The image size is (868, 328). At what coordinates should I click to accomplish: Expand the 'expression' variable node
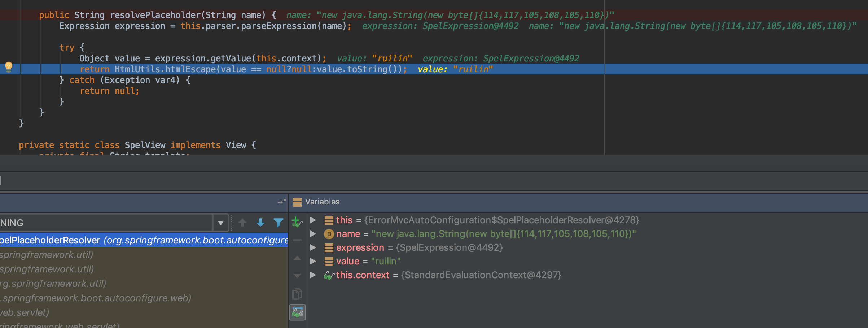pos(313,247)
